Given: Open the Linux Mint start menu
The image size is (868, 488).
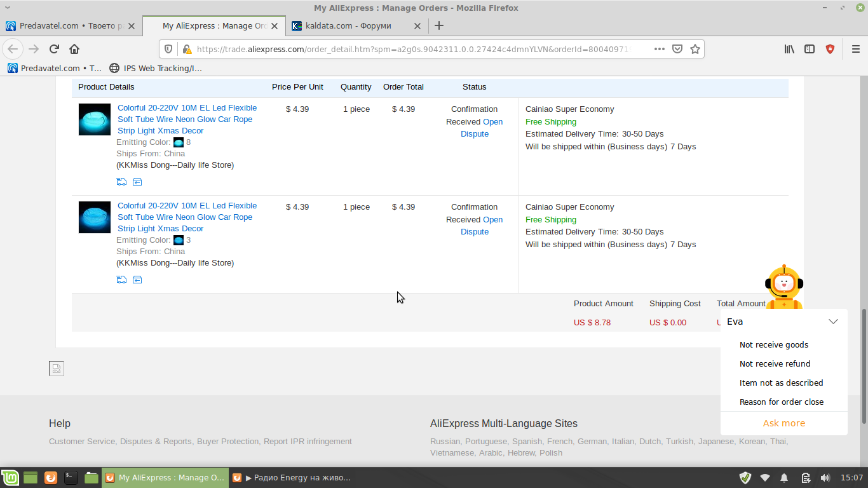Looking at the screenshot, I should pyautogui.click(x=9, y=478).
